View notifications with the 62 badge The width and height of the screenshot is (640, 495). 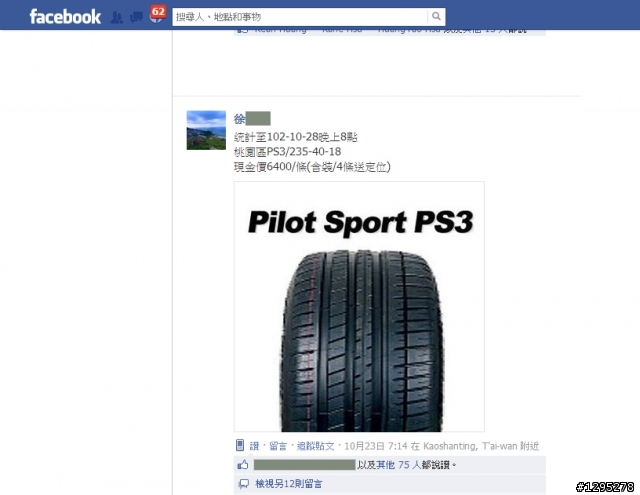click(x=158, y=14)
